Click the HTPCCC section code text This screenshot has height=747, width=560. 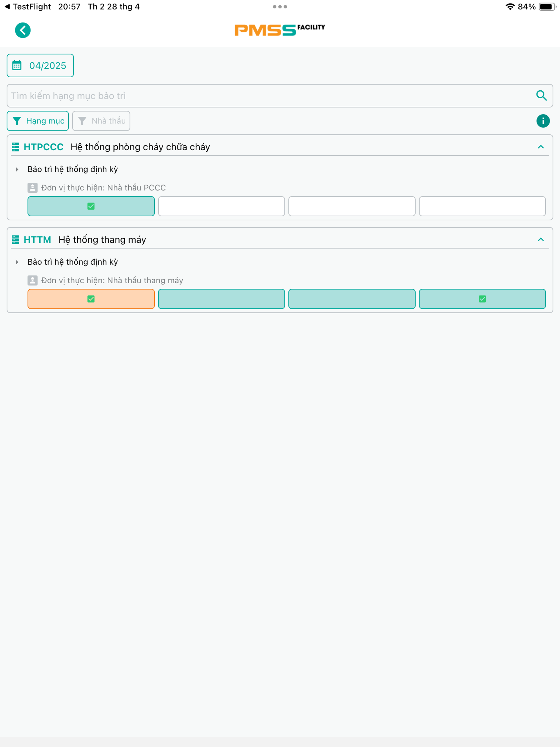point(43,147)
